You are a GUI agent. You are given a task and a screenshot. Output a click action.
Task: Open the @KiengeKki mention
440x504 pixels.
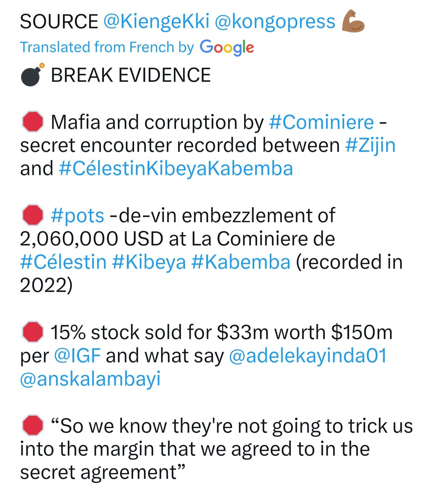click(x=157, y=22)
